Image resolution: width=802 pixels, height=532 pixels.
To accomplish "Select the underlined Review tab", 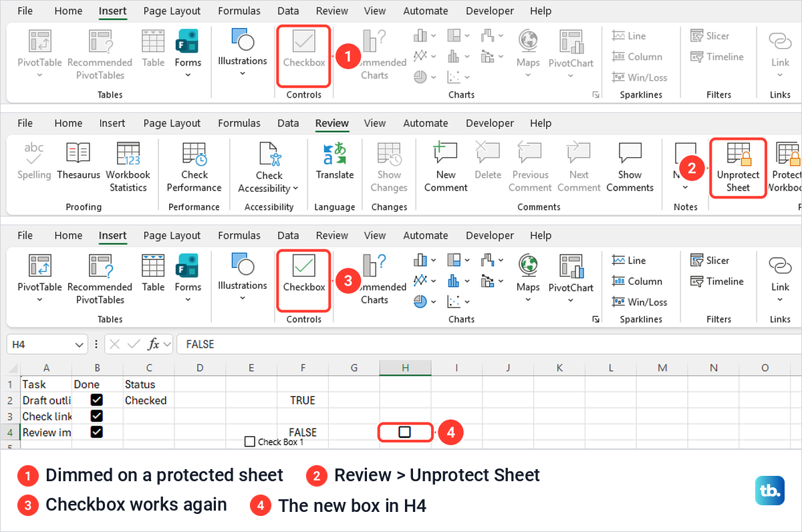I will tap(332, 123).
